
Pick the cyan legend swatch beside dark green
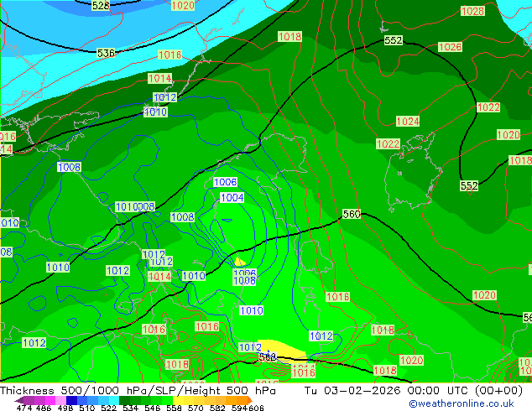pyautogui.click(x=114, y=400)
